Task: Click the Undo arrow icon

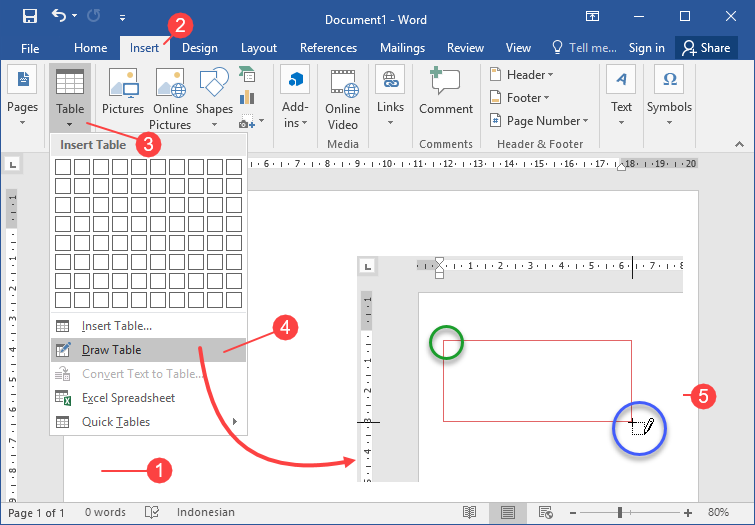Action: point(59,16)
